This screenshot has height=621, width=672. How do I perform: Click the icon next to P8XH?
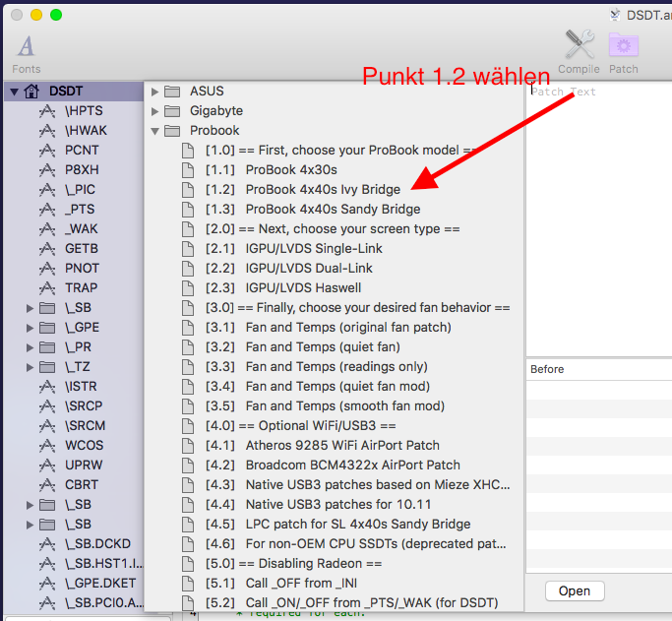[x=47, y=170]
